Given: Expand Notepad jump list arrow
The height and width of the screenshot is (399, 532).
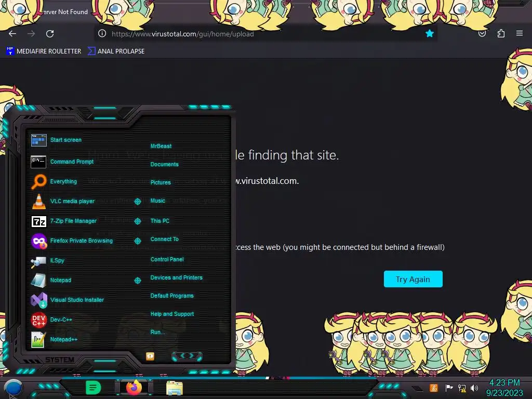Looking at the screenshot, I should (137, 280).
